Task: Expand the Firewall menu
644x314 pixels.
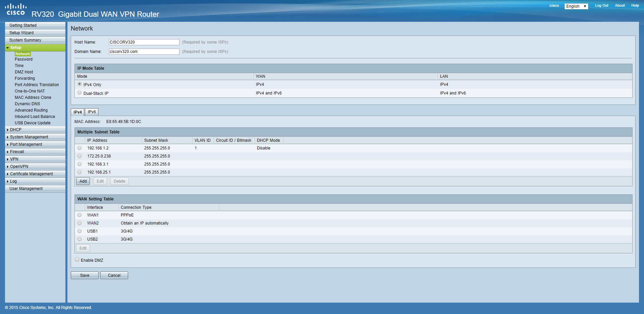Action: tap(16, 151)
